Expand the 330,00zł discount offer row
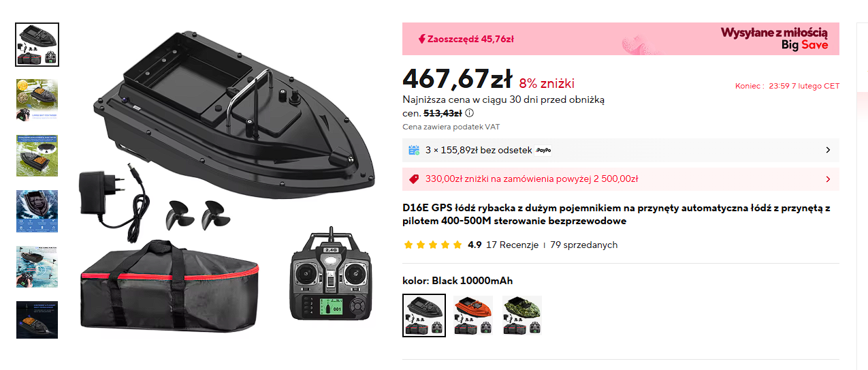Viewport: 868px width, 370px height. click(x=621, y=179)
